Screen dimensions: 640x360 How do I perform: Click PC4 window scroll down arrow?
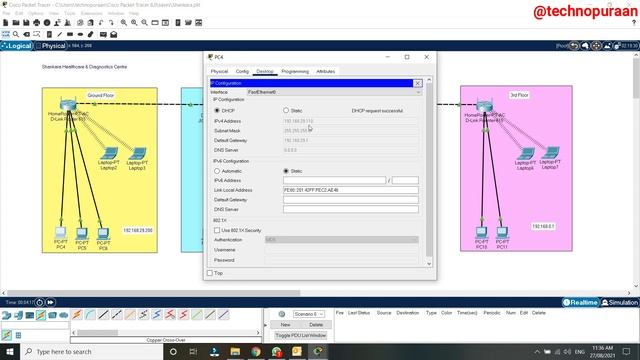tap(429, 264)
